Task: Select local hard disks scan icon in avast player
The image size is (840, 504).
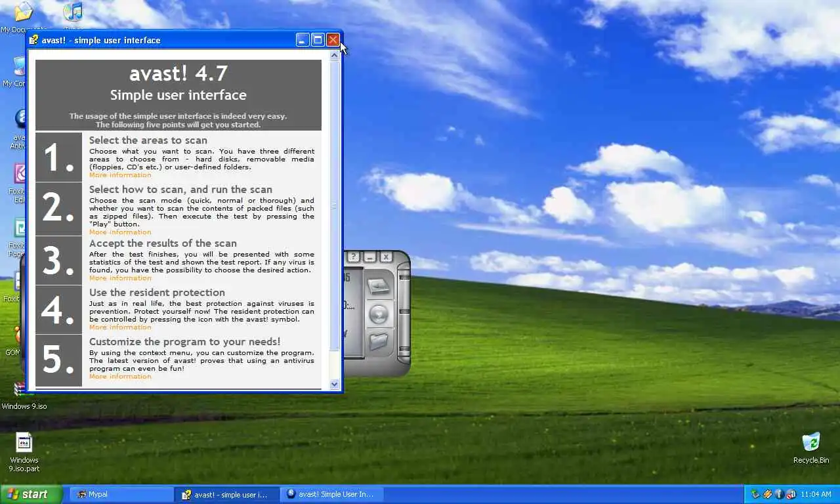Action: tap(379, 286)
